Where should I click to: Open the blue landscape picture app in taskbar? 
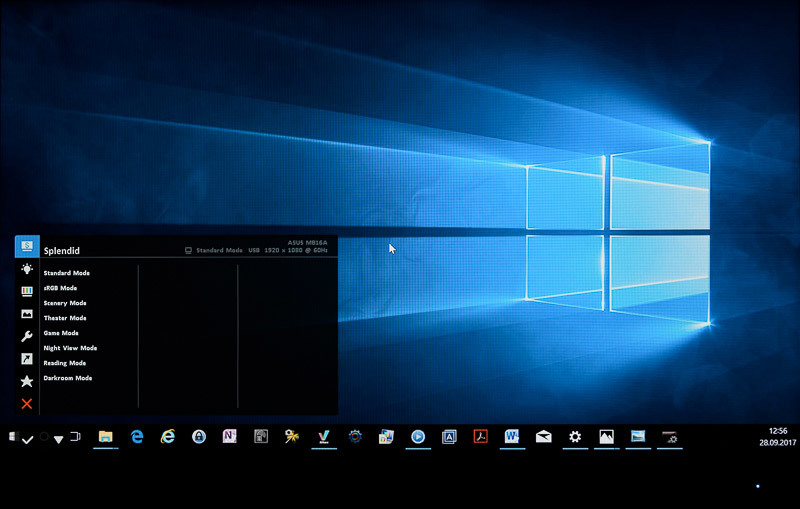(638, 437)
